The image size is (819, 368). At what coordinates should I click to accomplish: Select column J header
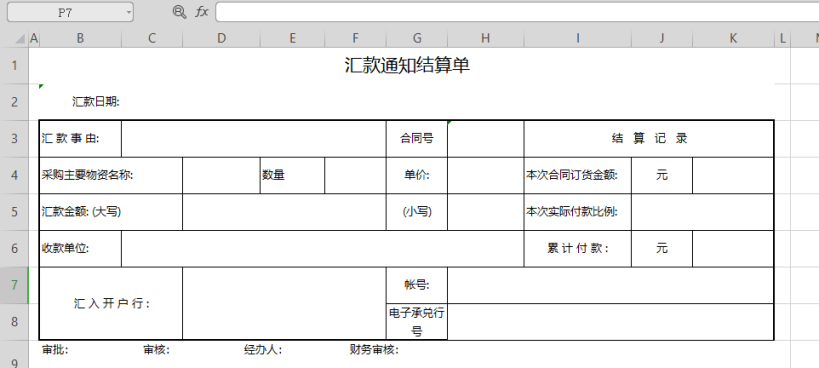(662, 38)
